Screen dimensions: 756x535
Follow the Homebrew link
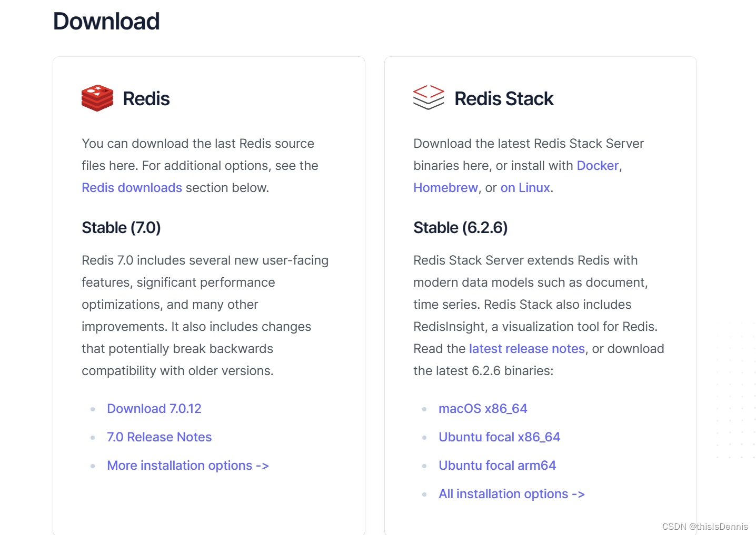(x=445, y=188)
